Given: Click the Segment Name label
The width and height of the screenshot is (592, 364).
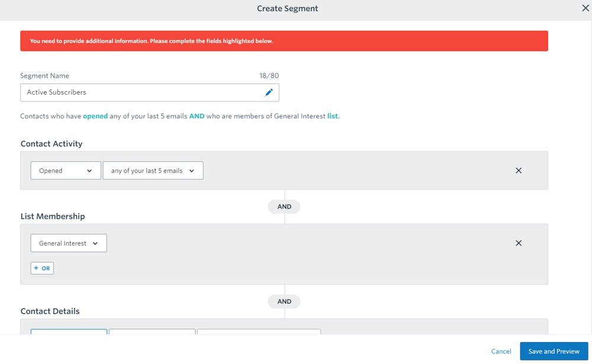Looking at the screenshot, I should pos(44,76).
